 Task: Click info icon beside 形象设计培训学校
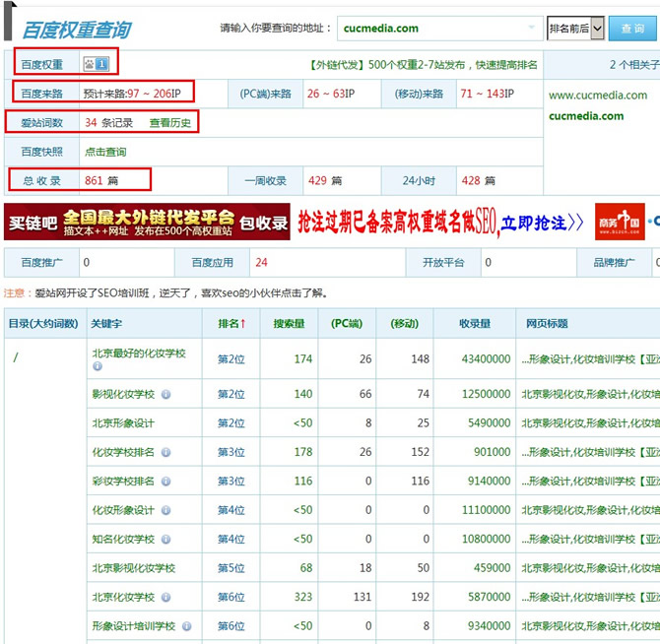tap(185, 626)
